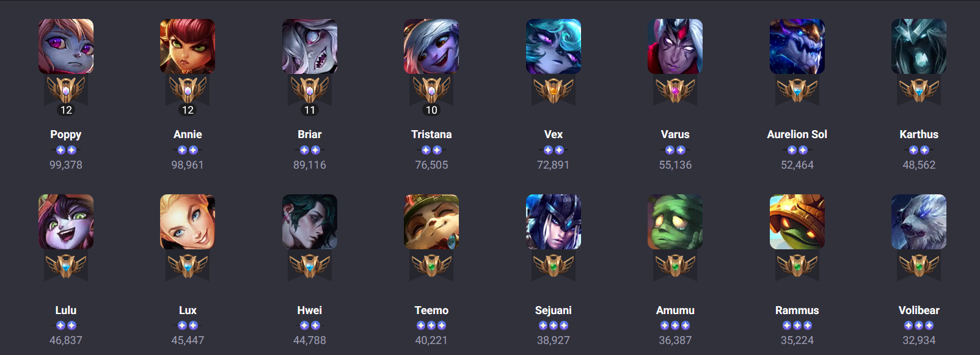The width and height of the screenshot is (980, 355).
Task: Select the Lulu champion portrait
Action: [x=66, y=222]
